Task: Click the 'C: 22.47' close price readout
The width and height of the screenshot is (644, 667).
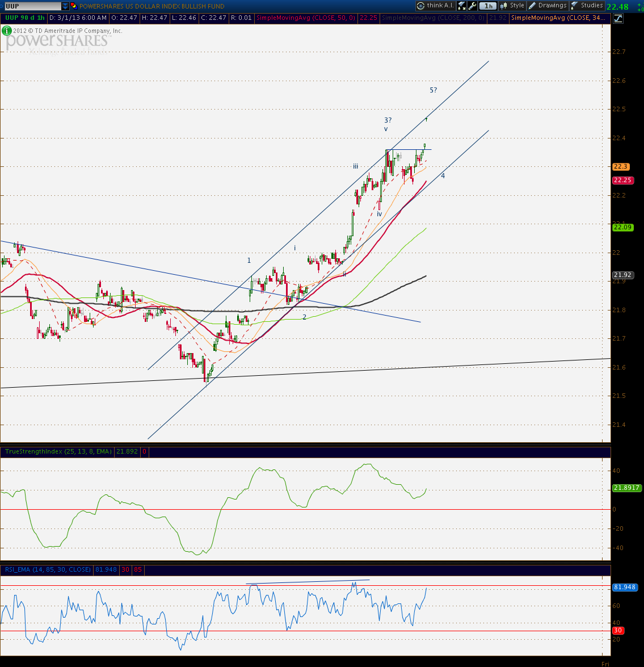Action: click(x=213, y=18)
